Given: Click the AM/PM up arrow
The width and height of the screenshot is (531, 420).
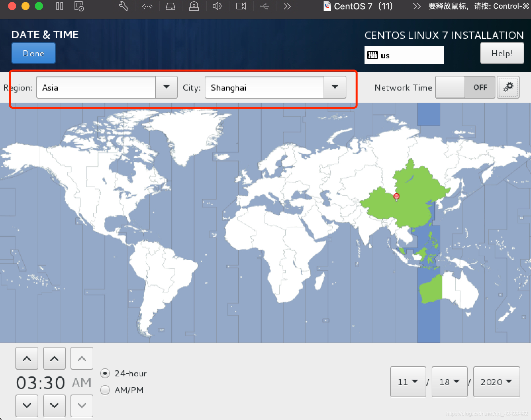Looking at the screenshot, I should point(82,358).
